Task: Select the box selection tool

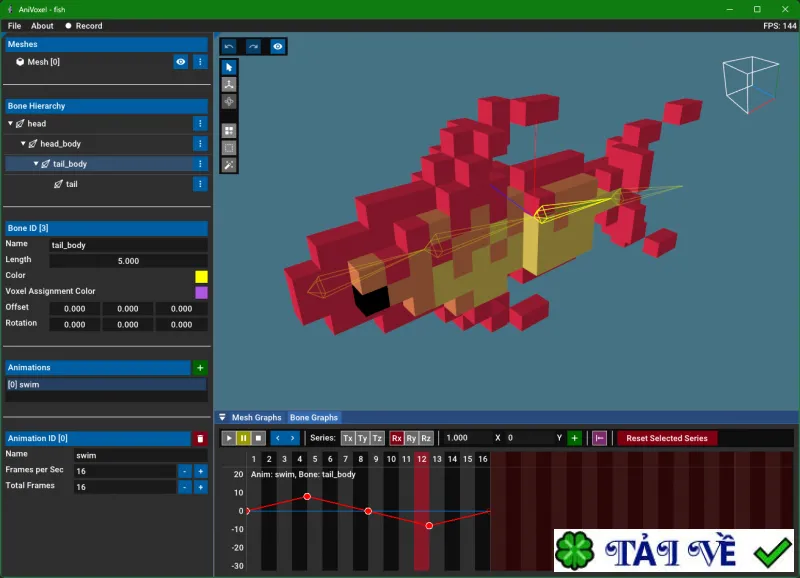Action: click(229, 148)
